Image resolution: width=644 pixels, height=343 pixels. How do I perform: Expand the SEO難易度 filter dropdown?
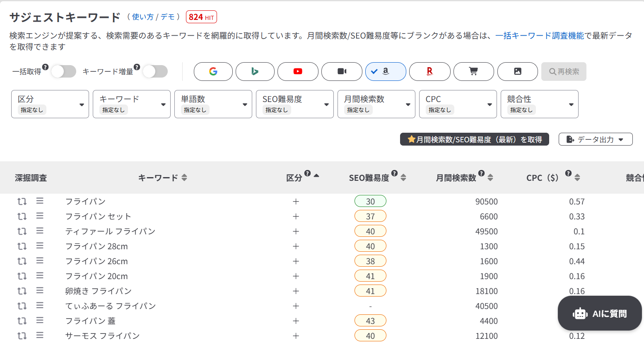pyautogui.click(x=294, y=104)
